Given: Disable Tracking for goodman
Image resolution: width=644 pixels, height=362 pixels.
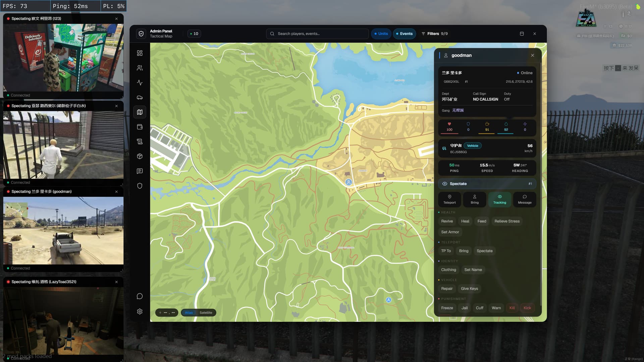Looking at the screenshot, I should point(499,199).
